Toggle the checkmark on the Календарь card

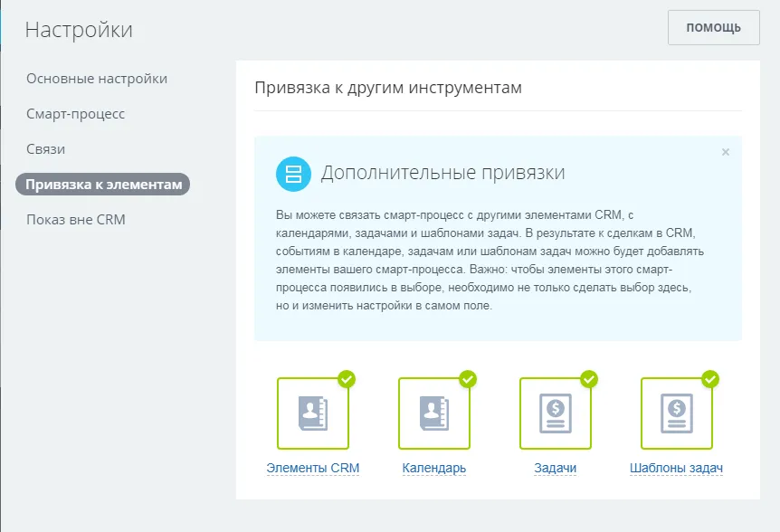click(x=467, y=380)
